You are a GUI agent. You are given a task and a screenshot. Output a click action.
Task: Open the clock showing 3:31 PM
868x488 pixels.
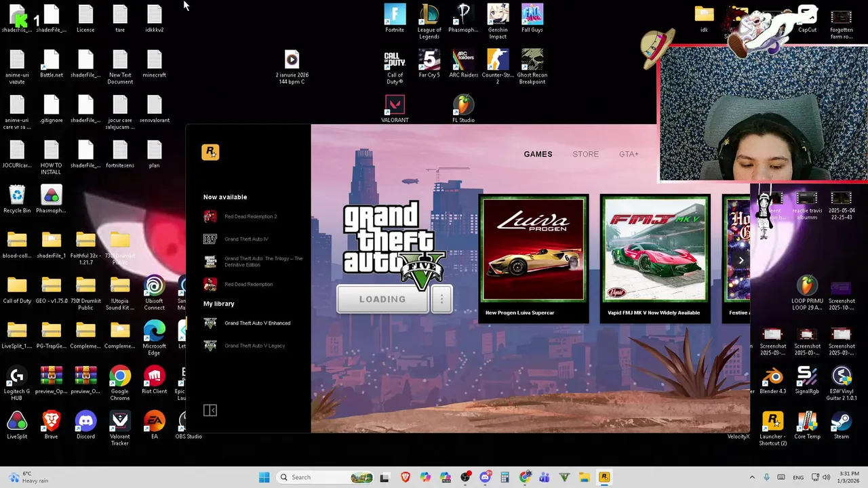tap(849, 477)
